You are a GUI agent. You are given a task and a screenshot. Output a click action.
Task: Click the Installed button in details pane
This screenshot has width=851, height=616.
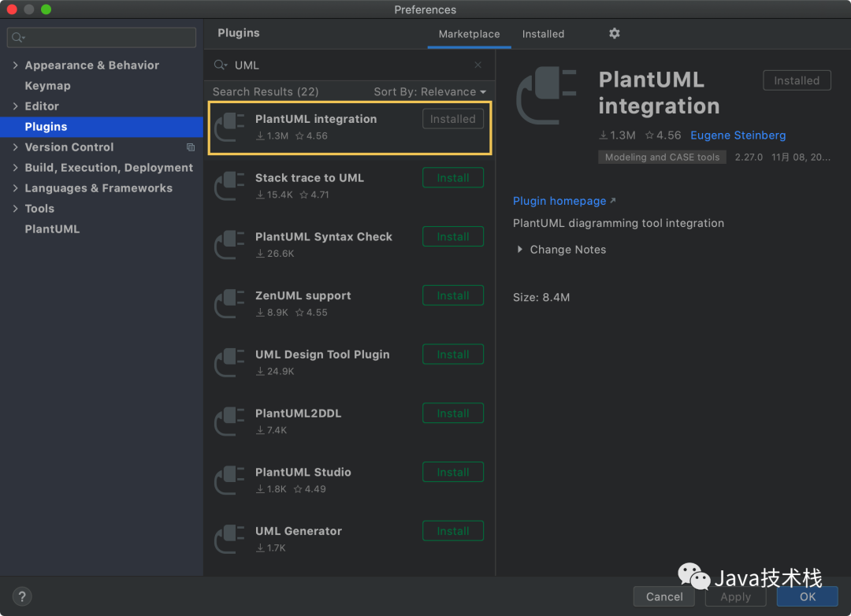pos(796,80)
